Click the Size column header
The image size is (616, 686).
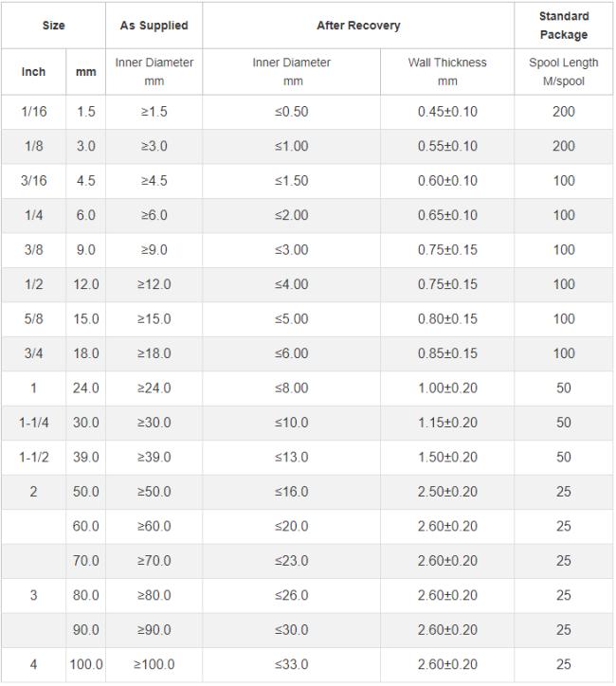[53, 26]
